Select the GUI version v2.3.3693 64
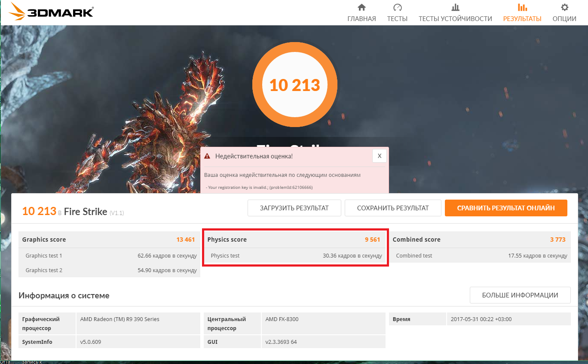The height and width of the screenshot is (364, 588). [281, 342]
